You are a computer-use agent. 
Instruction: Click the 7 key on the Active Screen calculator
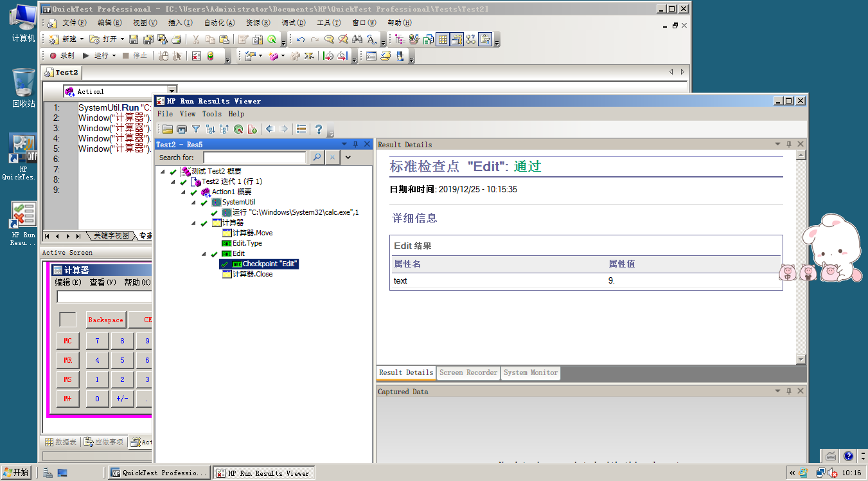pyautogui.click(x=98, y=341)
